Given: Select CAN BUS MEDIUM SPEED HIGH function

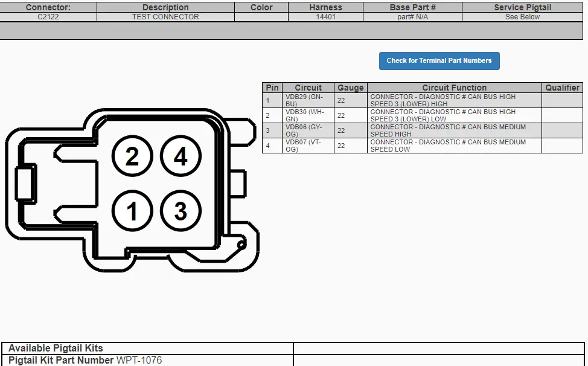Looking at the screenshot, I should pyautogui.click(x=455, y=130).
